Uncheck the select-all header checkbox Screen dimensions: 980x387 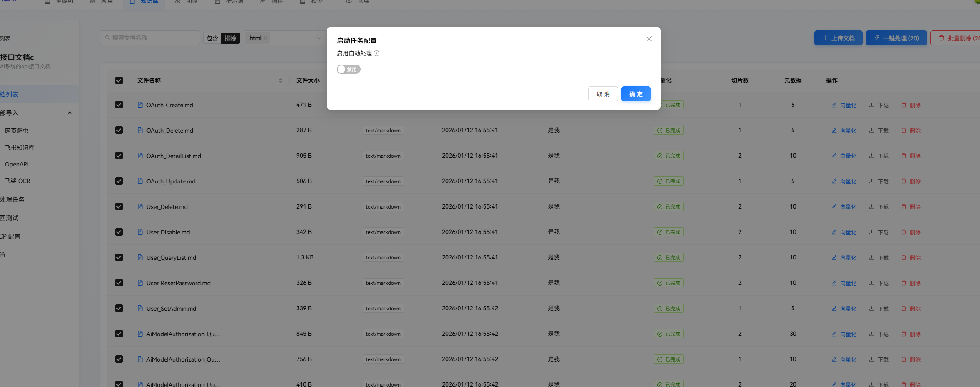119,80
